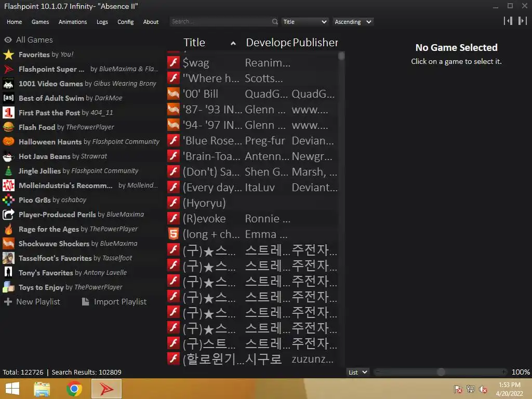The width and height of the screenshot is (532, 399).
Task: Collapse the right sidebar toggle icon
Action: [x=523, y=21]
